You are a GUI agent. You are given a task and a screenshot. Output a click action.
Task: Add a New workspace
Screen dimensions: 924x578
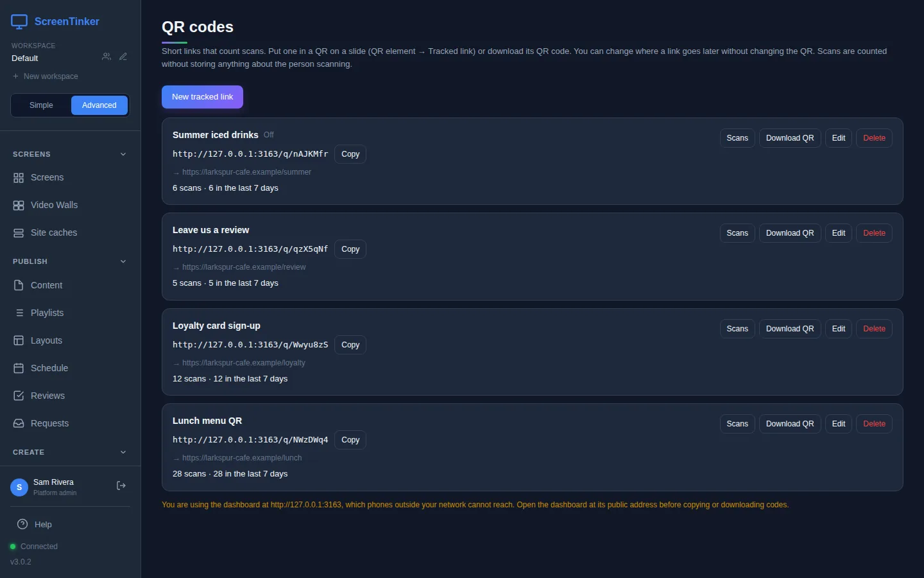tap(45, 76)
